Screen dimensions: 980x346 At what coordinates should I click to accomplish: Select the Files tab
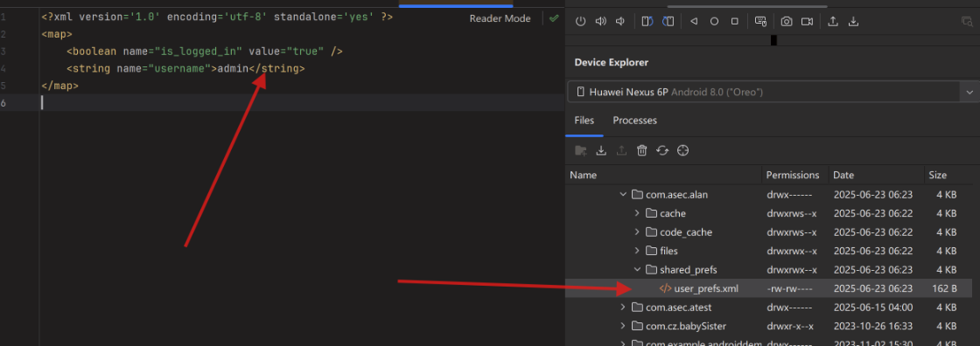coord(584,121)
